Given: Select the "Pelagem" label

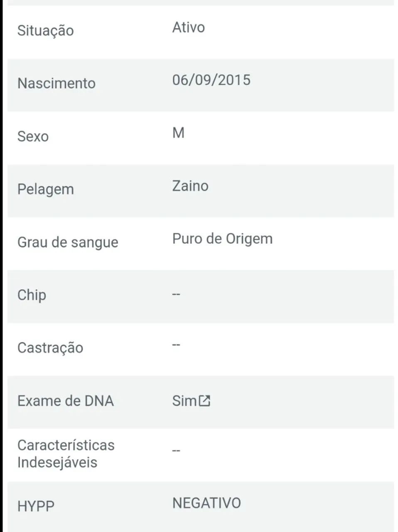Looking at the screenshot, I should click(x=46, y=189).
